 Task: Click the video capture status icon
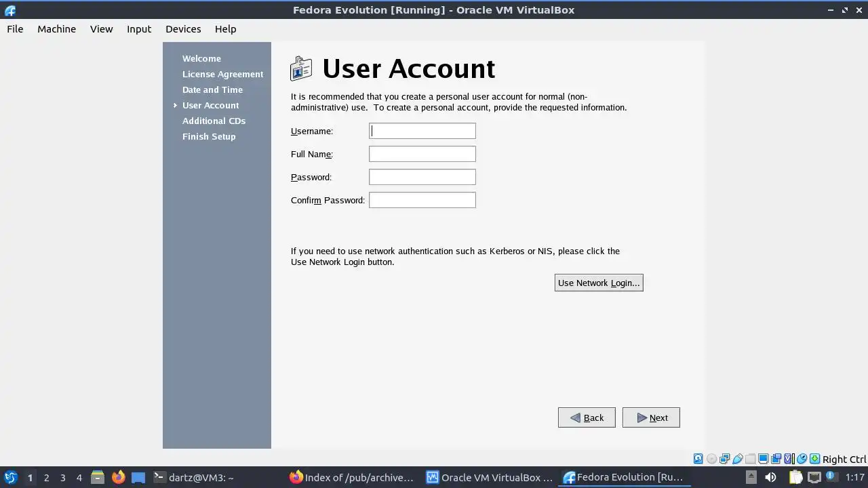tap(776, 459)
